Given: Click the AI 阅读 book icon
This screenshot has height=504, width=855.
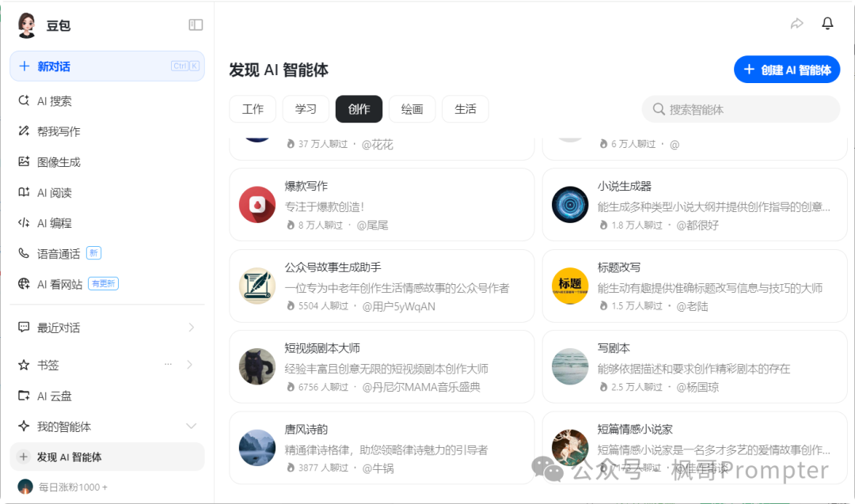Looking at the screenshot, I should pos(24,191).
